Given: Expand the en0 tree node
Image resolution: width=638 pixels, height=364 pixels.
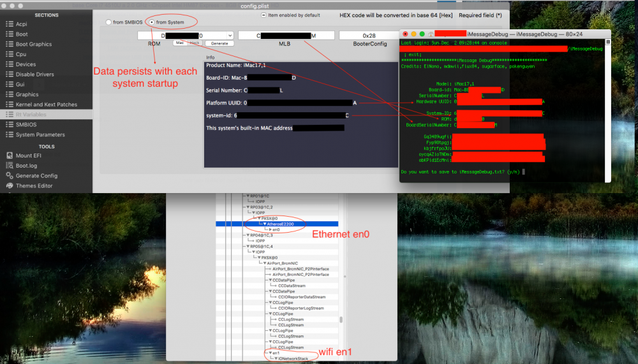Looking at the screenshot, I should tap(270, 229).
